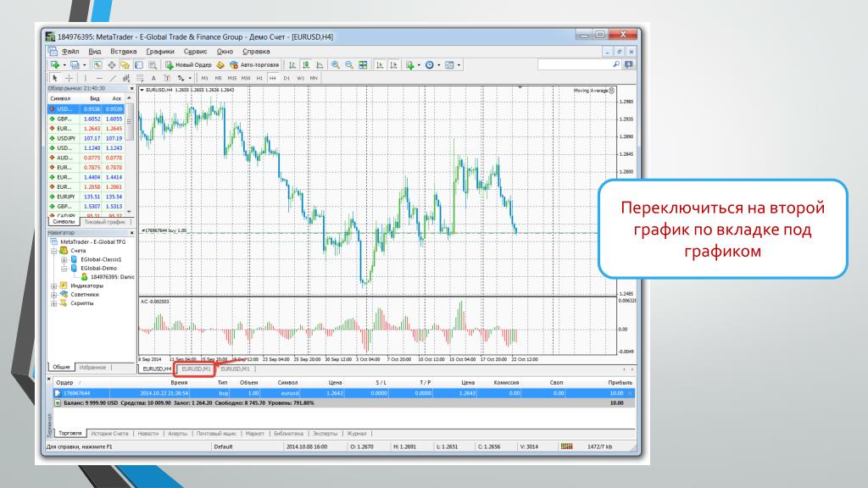868x488 pixels.
Task: Click Новый Ордер button
Action: tap(188, 64)
